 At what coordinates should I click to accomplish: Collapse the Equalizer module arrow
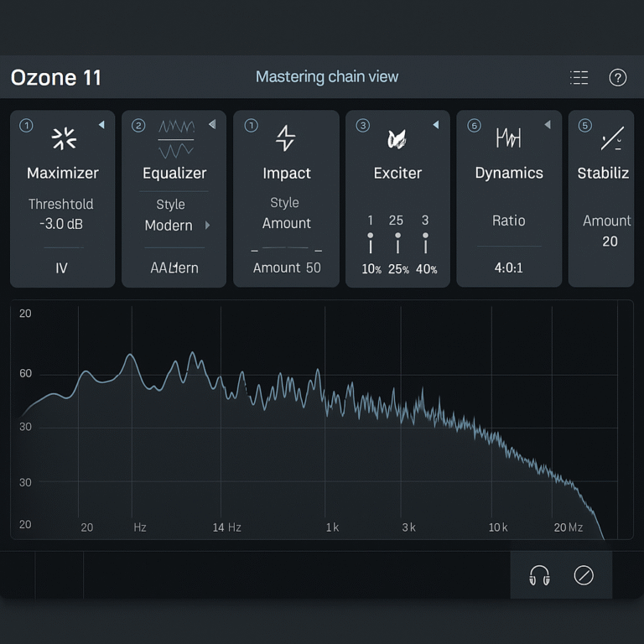(212, 124)
